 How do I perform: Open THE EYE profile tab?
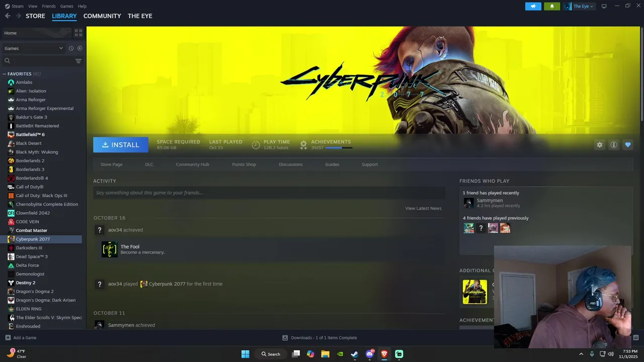click(140, 16)
